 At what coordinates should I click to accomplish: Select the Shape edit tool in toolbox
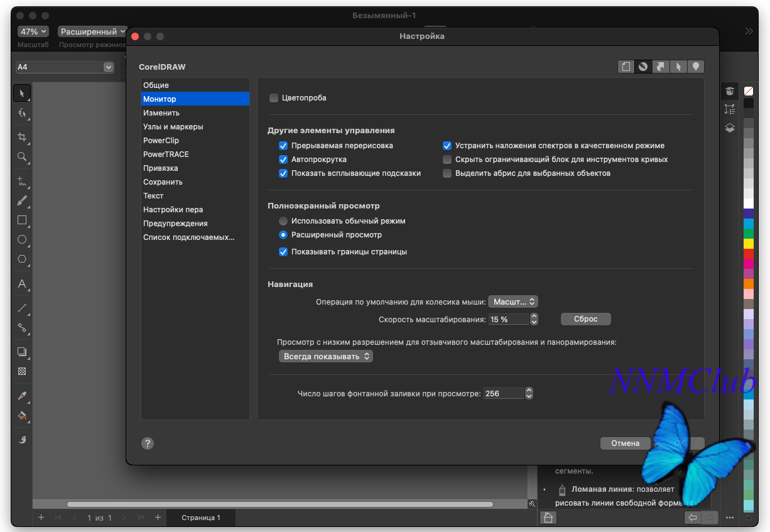click(x=22, y=113)
